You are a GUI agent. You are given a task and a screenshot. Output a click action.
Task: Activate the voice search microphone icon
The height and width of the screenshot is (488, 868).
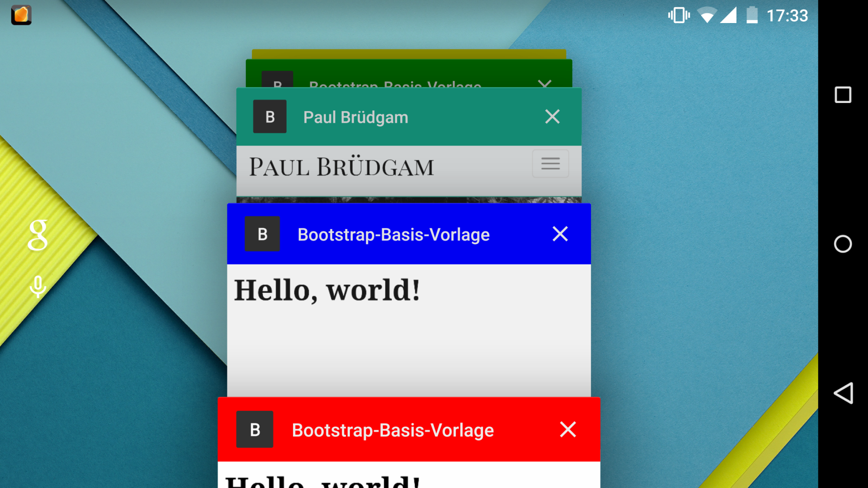(x=38, y=286)
